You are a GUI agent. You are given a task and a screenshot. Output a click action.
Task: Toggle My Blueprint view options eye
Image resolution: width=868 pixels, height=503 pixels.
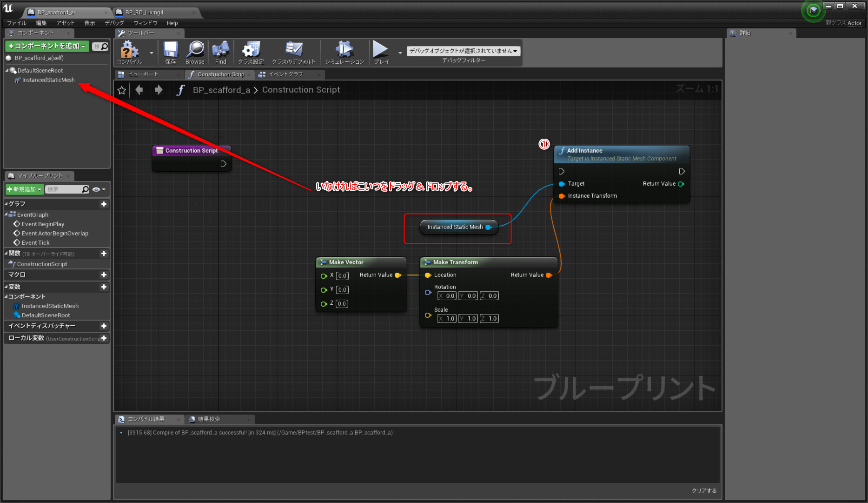[x=99, y=189]
